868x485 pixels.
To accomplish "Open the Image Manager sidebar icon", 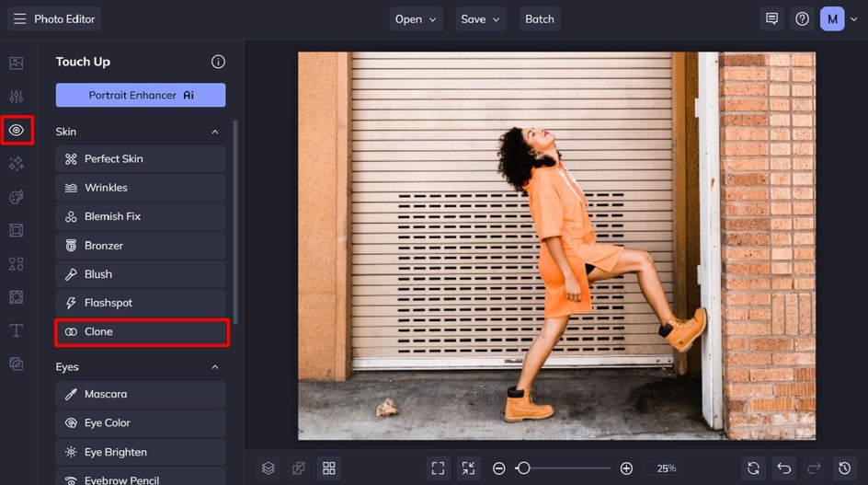I will [x=16, y=64].
